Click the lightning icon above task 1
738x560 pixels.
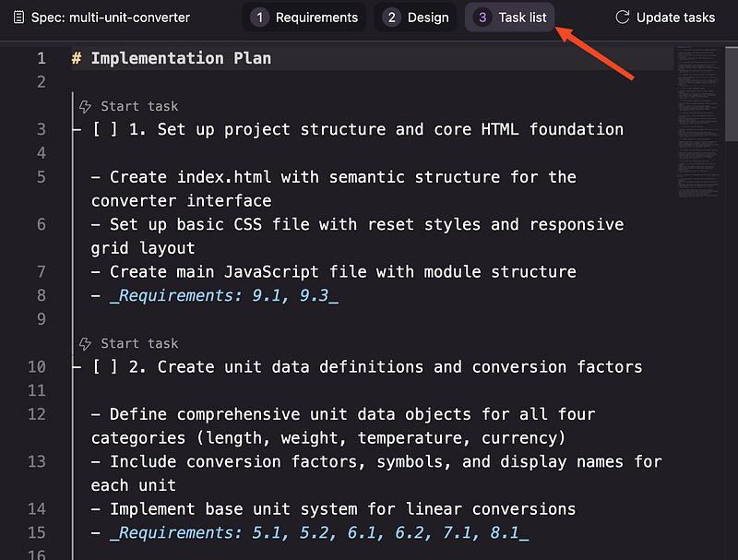click(86, 107)
